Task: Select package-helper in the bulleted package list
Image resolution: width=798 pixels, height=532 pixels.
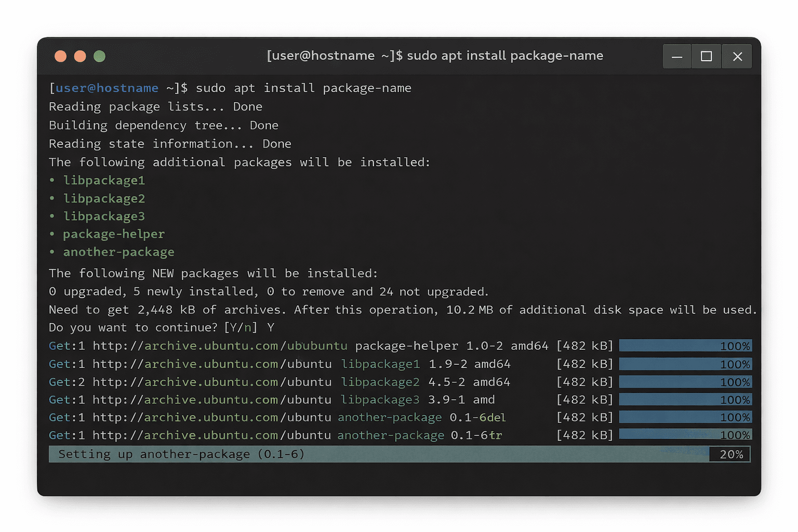Action: 114,234
